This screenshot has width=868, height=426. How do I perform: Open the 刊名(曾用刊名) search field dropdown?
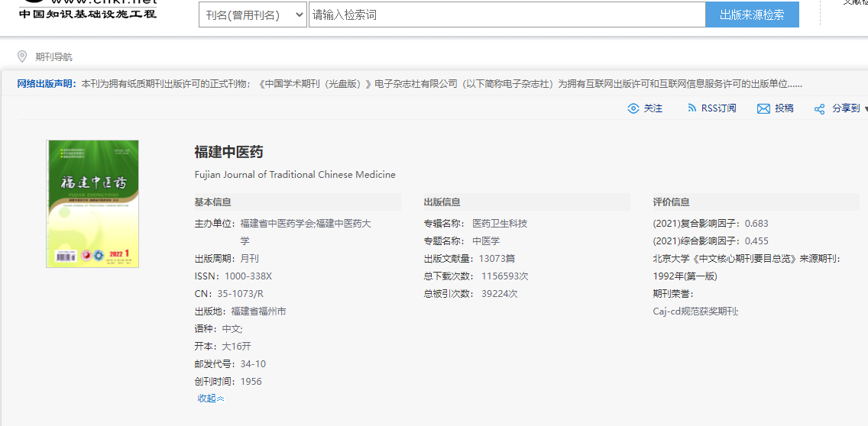pyautogui.click(x=253, y=15)
